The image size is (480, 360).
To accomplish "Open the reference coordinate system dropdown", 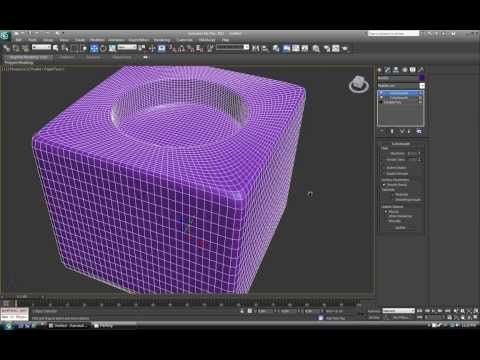I will 127,48.
